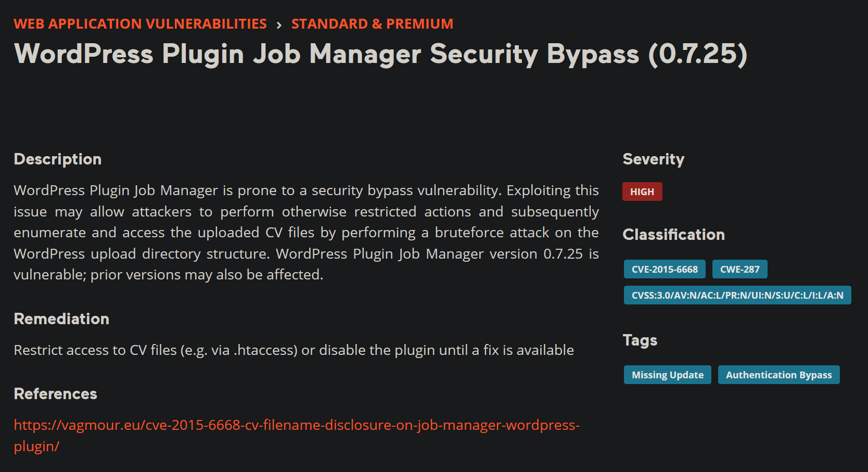Screen dimensions: 868x472
Task: Click the Tags heading
Action: pos(640,340)
